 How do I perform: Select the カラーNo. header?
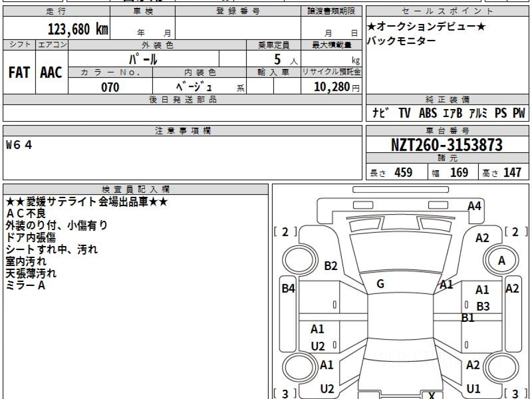pos(110,72)
